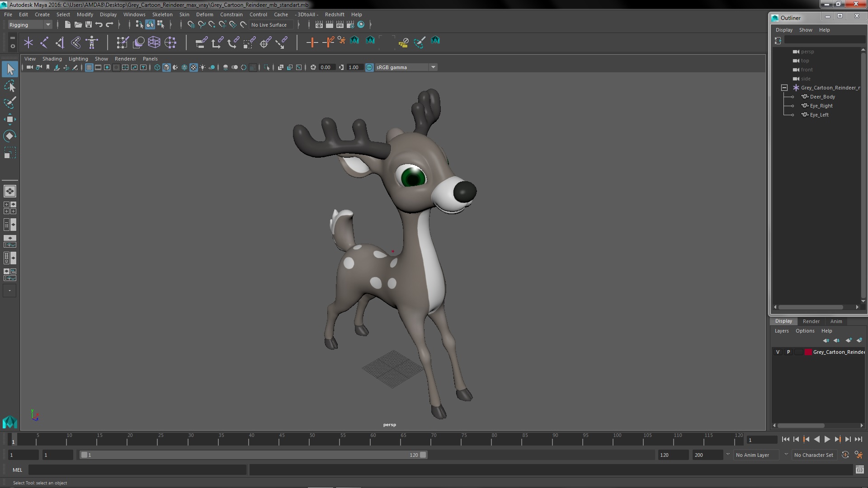The image size is (868, 488).
Task: Select Eye_Left in the Outliner
Action: pyautogui.click(x=819, y=115)
